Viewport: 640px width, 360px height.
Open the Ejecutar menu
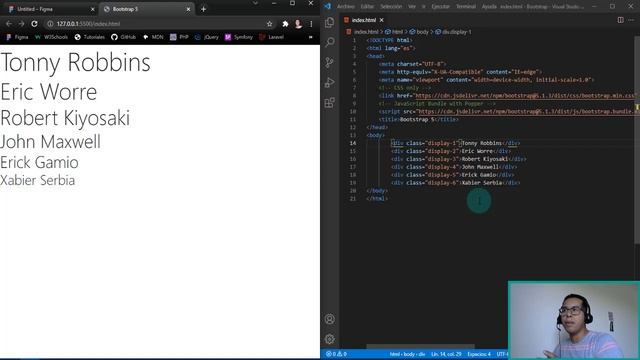click(x=440, y=7)
